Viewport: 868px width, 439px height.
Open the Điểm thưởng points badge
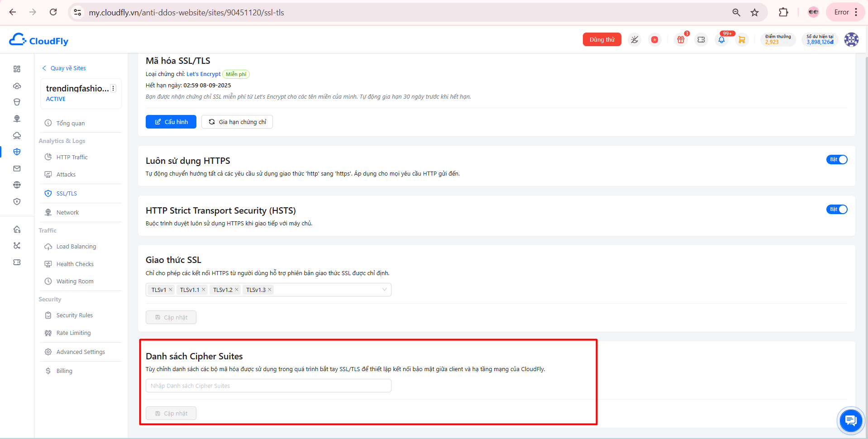(x=778, y=39)
